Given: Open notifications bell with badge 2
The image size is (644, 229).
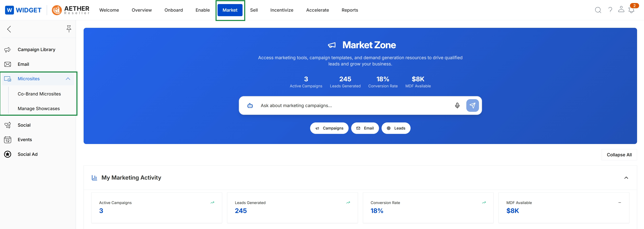Looking at the screenshot, I should click(x=632, y=10).
